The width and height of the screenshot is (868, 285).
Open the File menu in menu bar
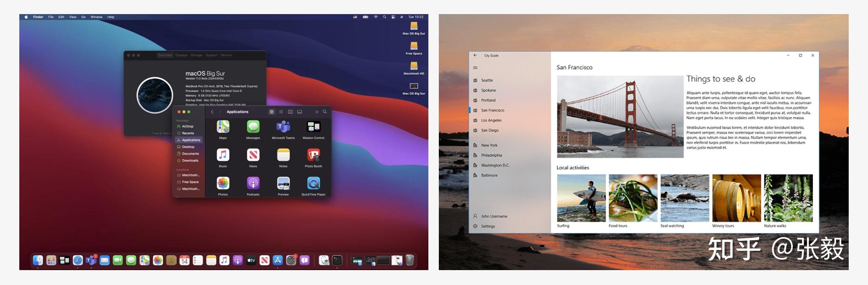point(51,17)
